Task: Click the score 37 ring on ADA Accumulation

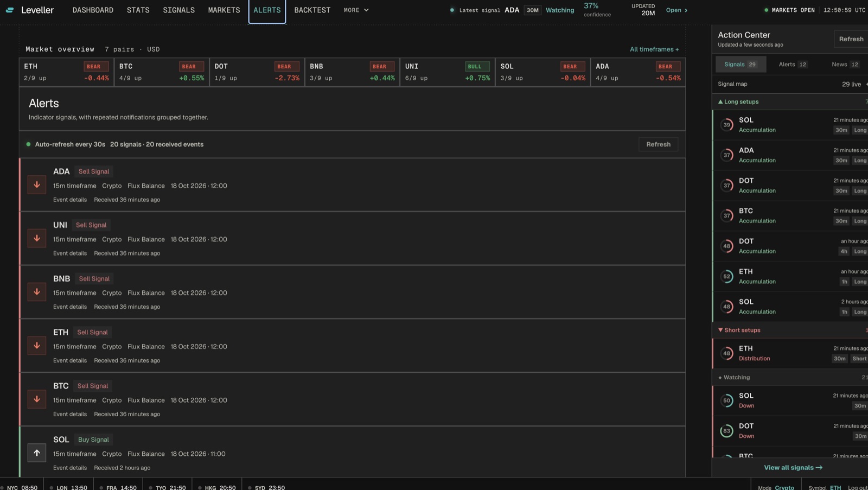Action: click(727, 155)
